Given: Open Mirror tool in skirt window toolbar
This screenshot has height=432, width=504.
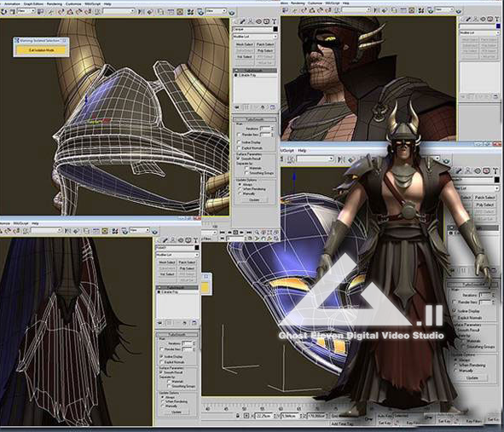Looking at the screenshot, I should (67, 231).
